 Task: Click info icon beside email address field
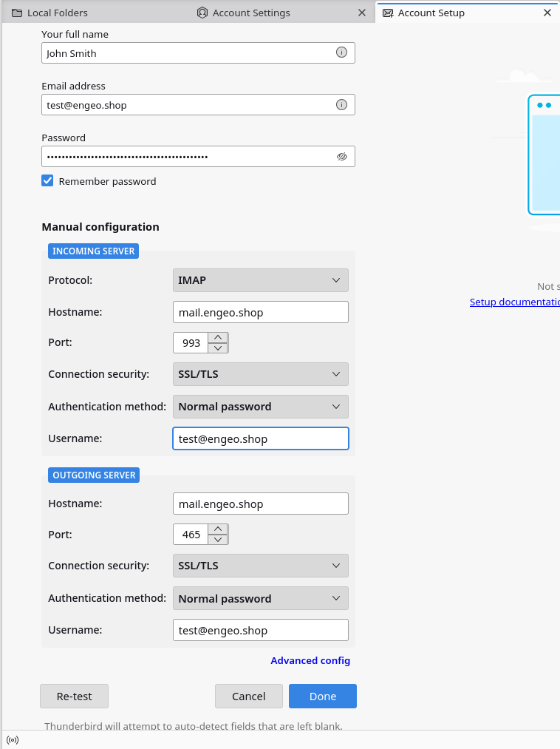(x=341, y=105)
